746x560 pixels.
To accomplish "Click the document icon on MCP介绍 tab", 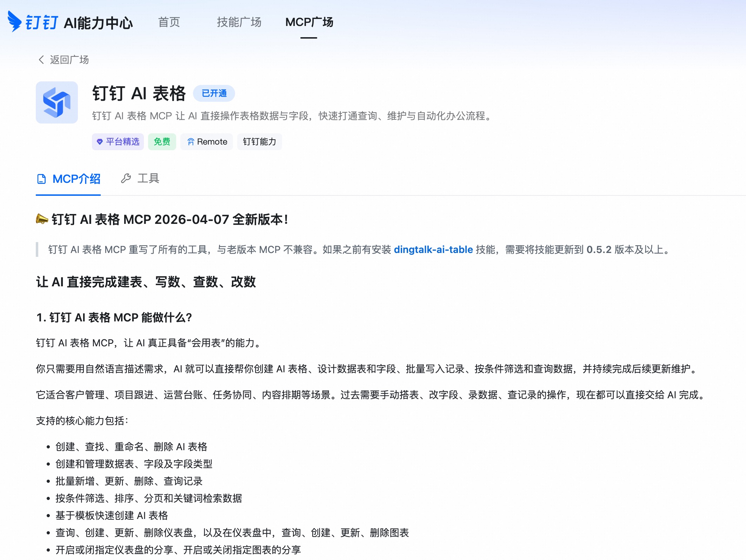I will click(41, 179).
